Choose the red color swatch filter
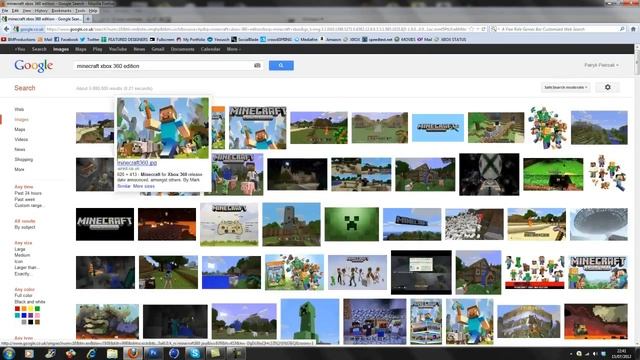This screenshot has height=360, width=640. pyautogui.click(x=17, y=309)
